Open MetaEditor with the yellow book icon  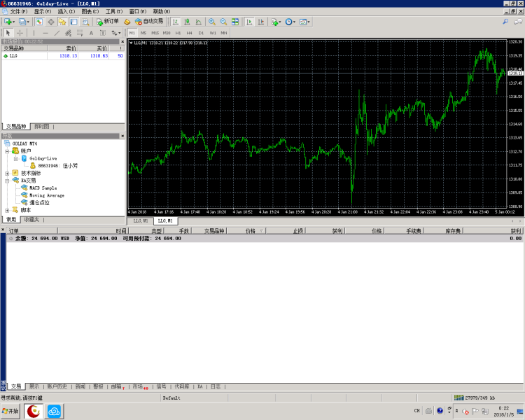coord(127,22)
